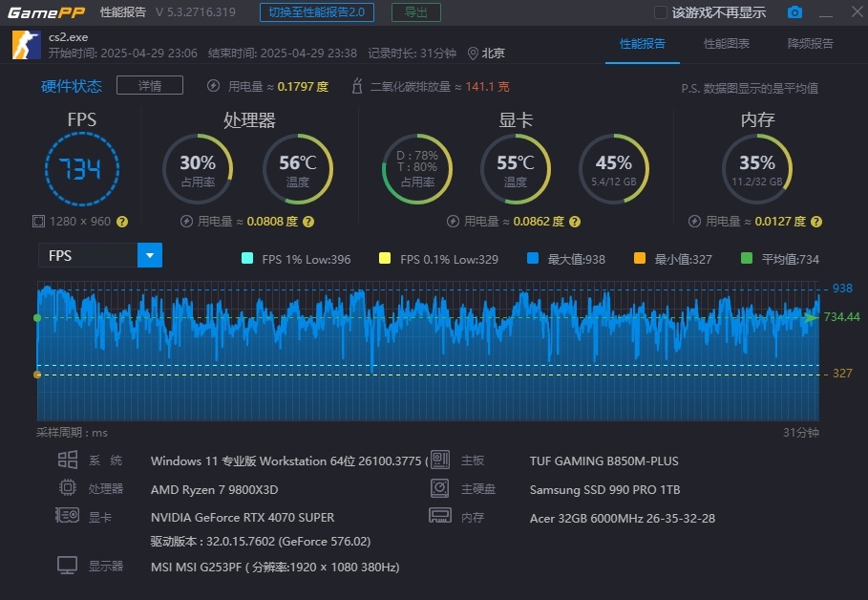Click the driver version 32.0.15.7602 text
This screenshot has width=868, height=600.
[x=260, y=542]
